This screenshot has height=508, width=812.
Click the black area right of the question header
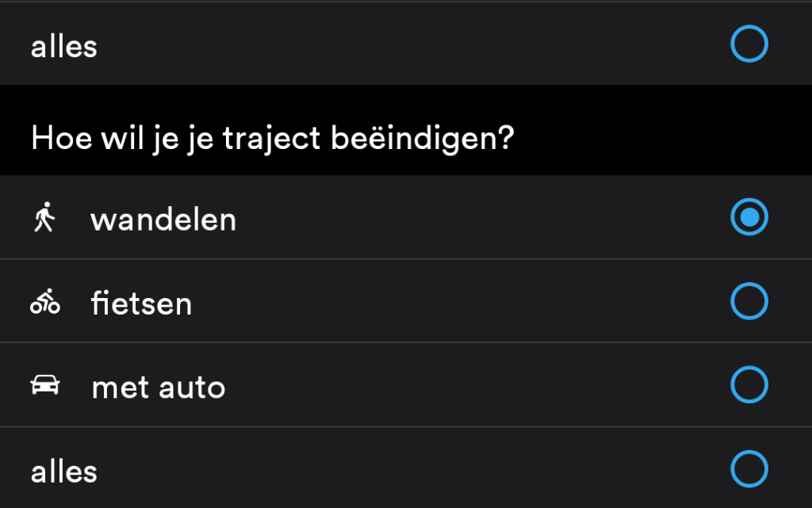point(663,130)
